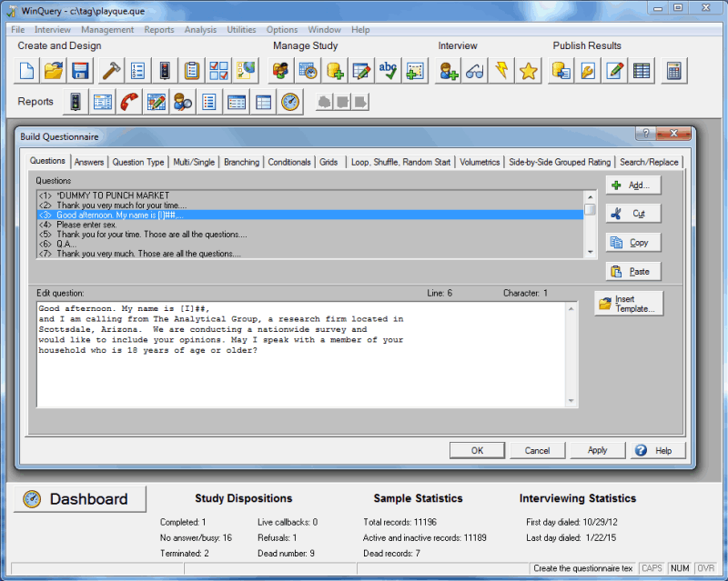Click the Apply button
The height and width of the screenshot is (581, 728).
tap(598, 450)
